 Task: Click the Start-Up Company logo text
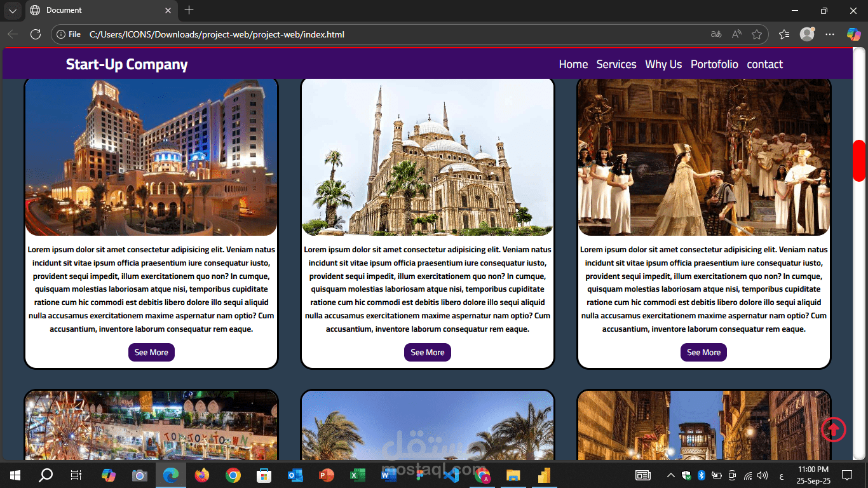126,64
